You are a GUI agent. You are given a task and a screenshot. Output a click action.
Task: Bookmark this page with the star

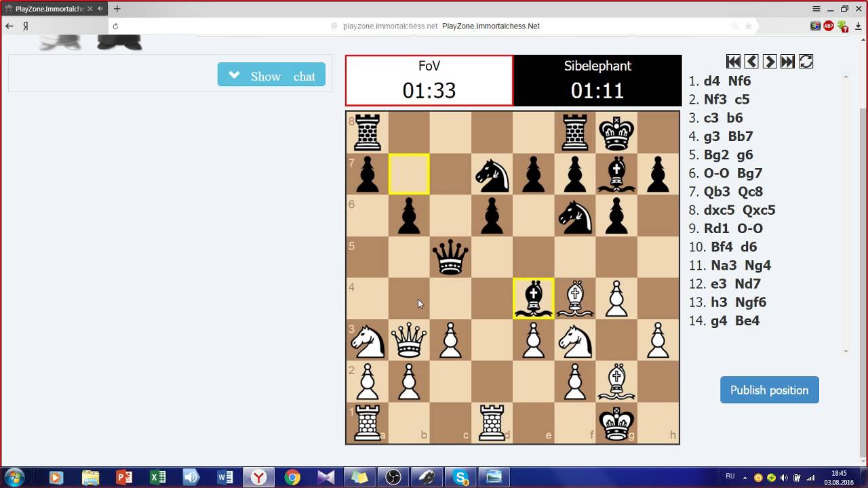tap(748, 26)
